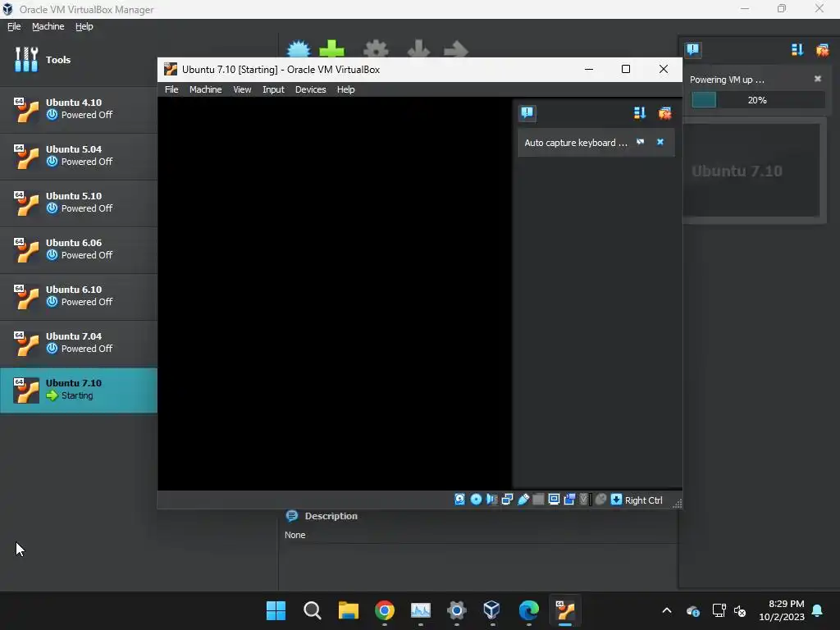Open Help menu in the Manager window
This screenshot has width=840, height=630.
[x=84, y=26]
